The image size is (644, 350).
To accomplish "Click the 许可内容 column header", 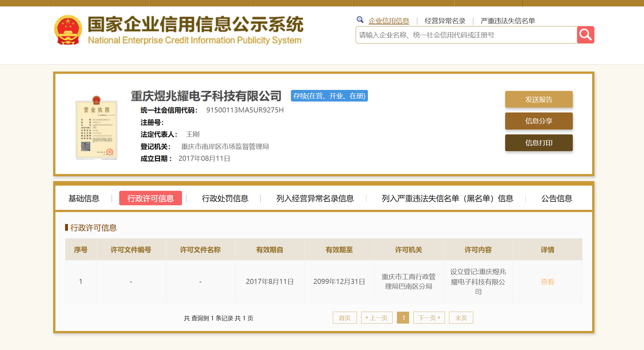I will pos(478,249).
